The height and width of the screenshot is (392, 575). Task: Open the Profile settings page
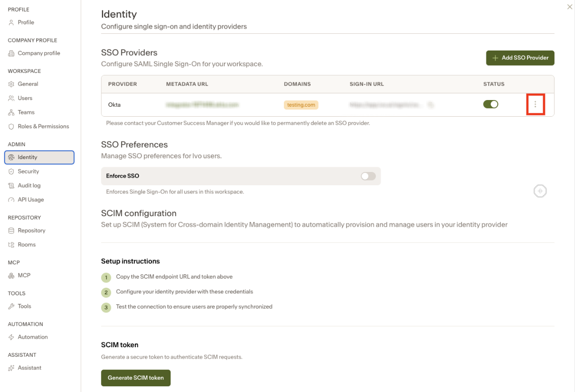tap(26, 22)
